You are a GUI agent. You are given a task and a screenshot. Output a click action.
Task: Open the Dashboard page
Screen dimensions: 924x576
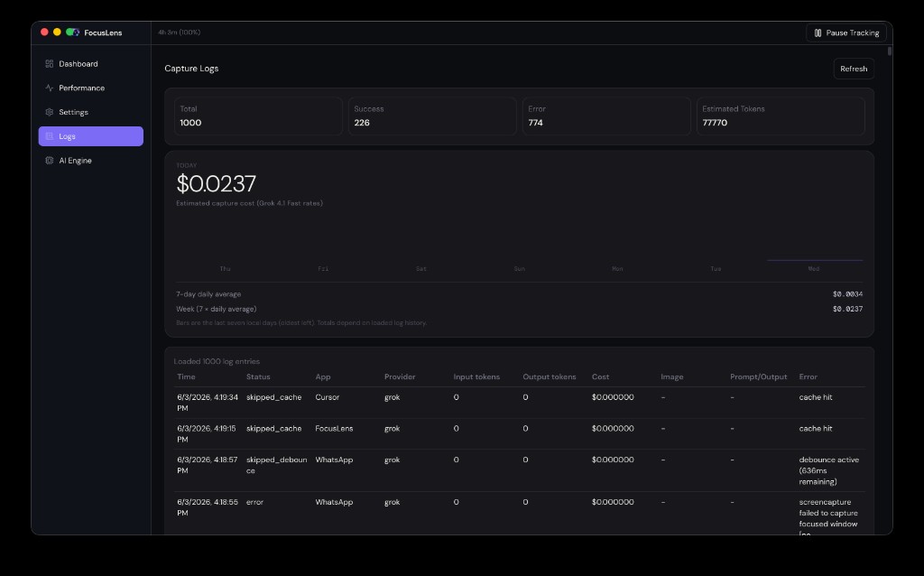pos(91,64)
